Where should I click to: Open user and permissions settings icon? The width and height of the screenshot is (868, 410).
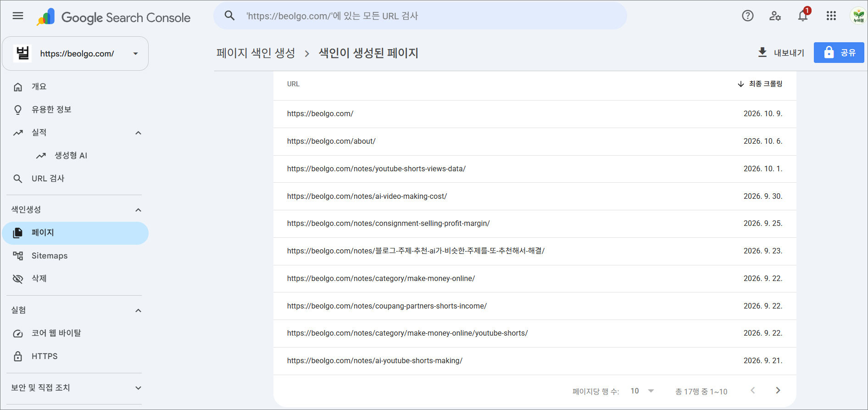coord(775,16)
